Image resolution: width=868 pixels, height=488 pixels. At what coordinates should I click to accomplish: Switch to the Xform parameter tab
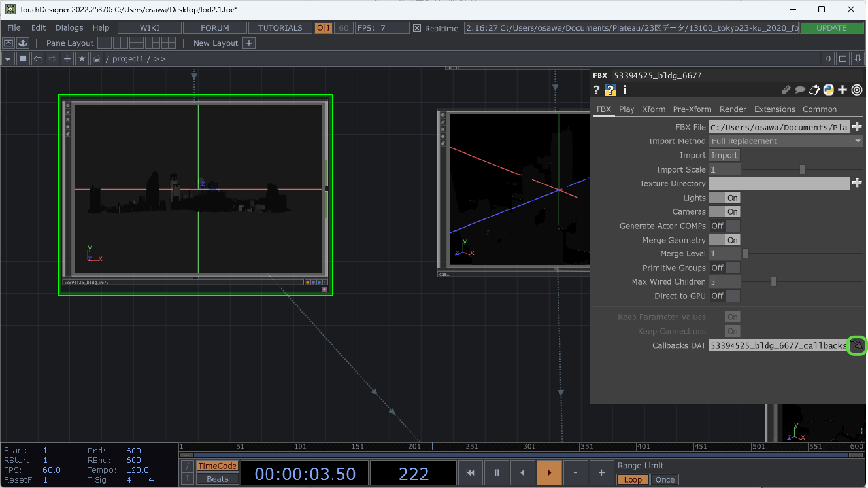(x=653, y=109)
